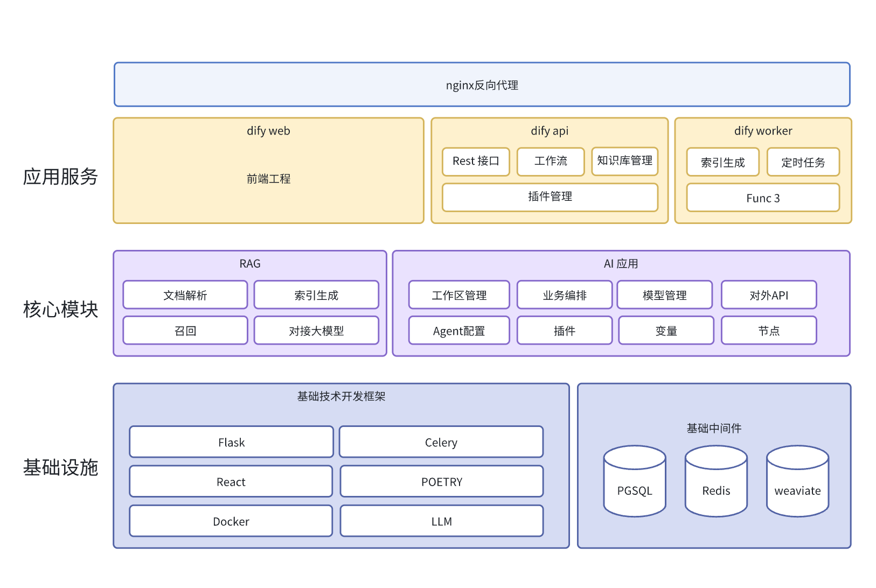
Task: Select the 变量 box
Action: tap(666, 331)
